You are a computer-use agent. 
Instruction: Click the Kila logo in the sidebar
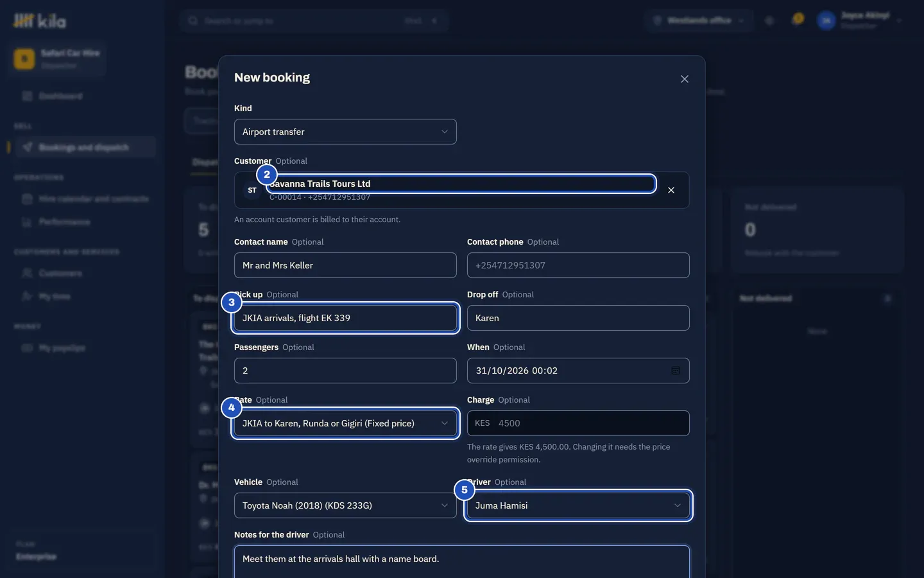tap(40, 21)
